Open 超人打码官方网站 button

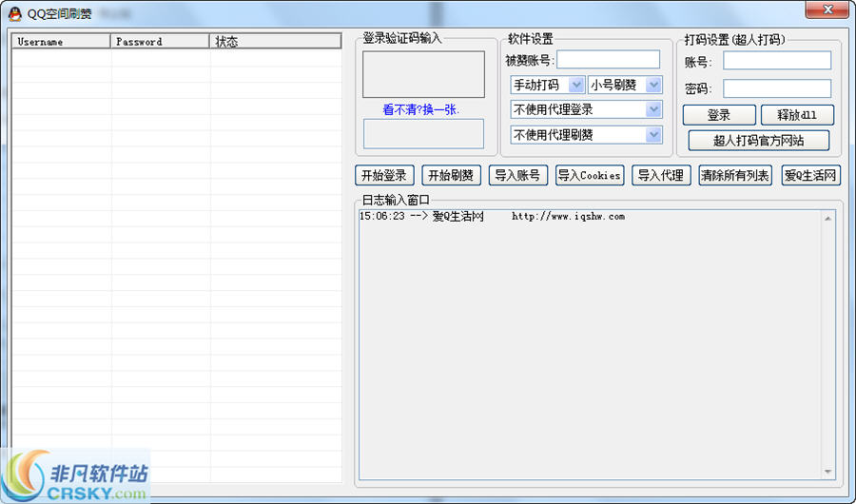pyautogui.click(x=758, y=141)
